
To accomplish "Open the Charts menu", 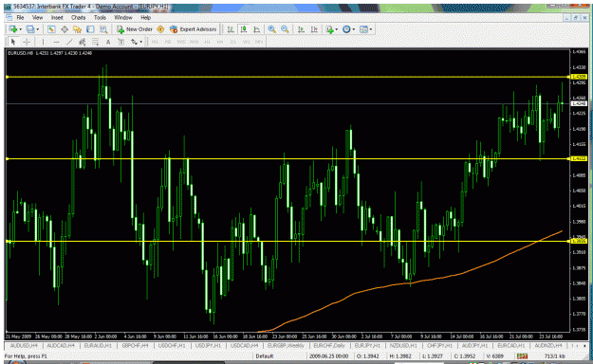I will (x=79, y=18).
